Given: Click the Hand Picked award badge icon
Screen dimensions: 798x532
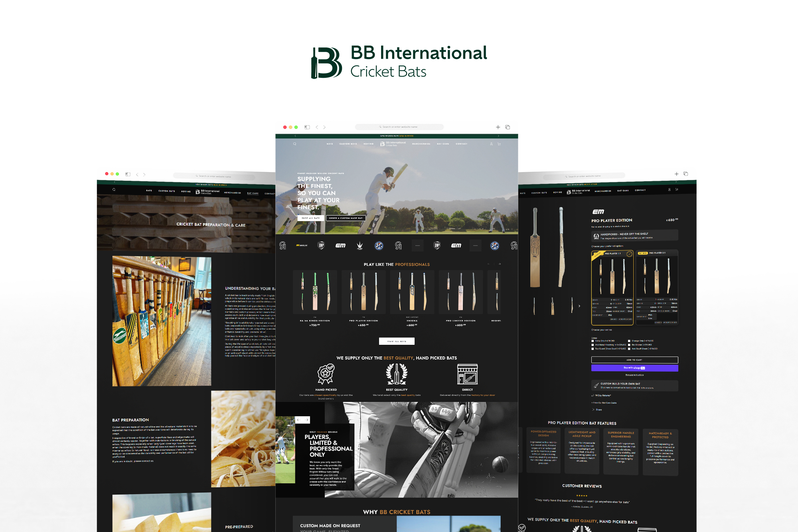Looking at the screenshot, I should [x=326, y=374].
